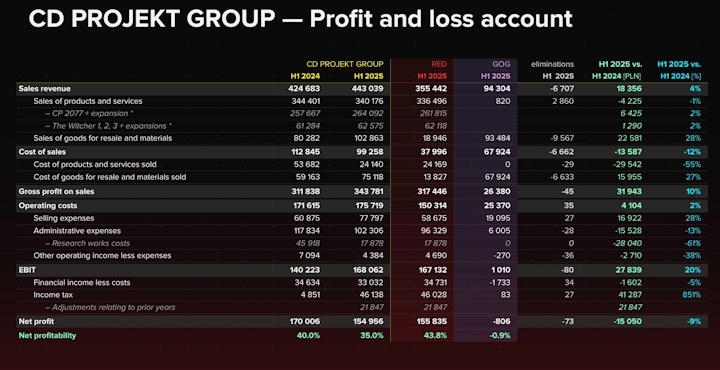
Task: Click the Net profit H1 2025 value 154 956
Action: click(368, 321)
